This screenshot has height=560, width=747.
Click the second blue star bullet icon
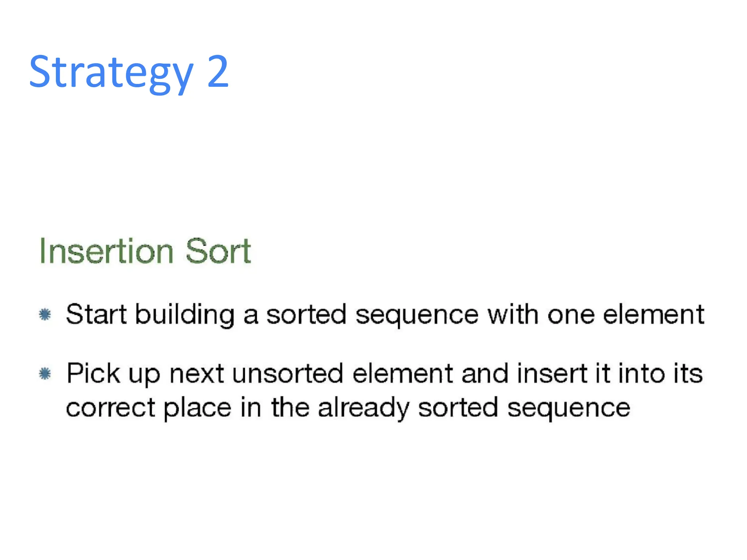point(45,373)
